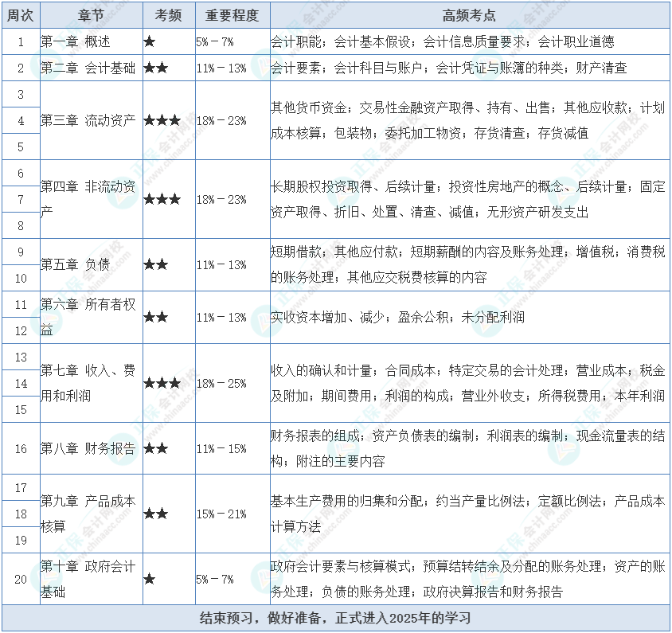This screenshot has height=633, width=672.
Task: Click the 高频考点 column header
Action: 468,15
